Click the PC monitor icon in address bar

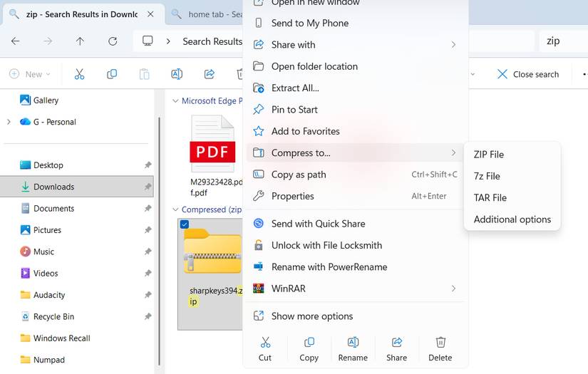click(148, 41)
